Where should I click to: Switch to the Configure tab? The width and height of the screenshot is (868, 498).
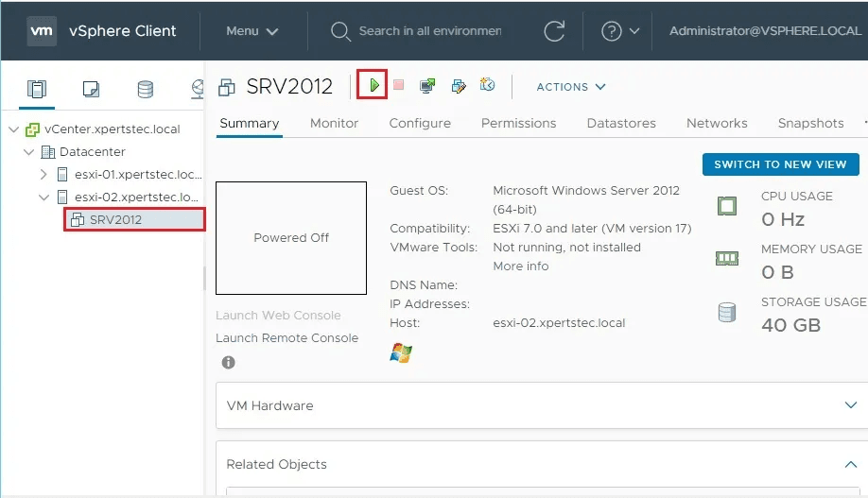click(420, 124)
